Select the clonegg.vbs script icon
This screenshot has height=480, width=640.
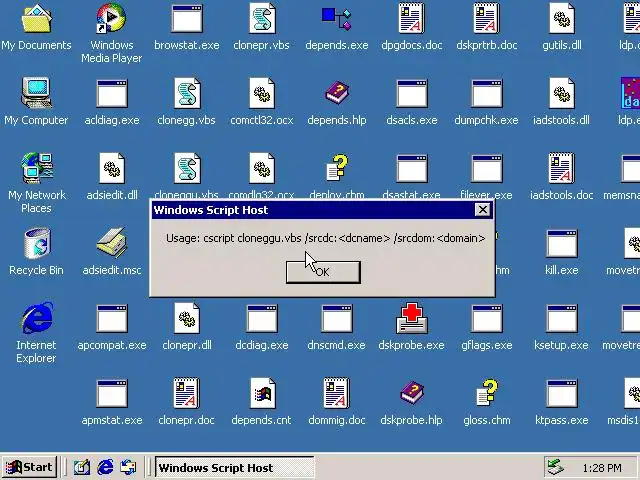[187, 94]
